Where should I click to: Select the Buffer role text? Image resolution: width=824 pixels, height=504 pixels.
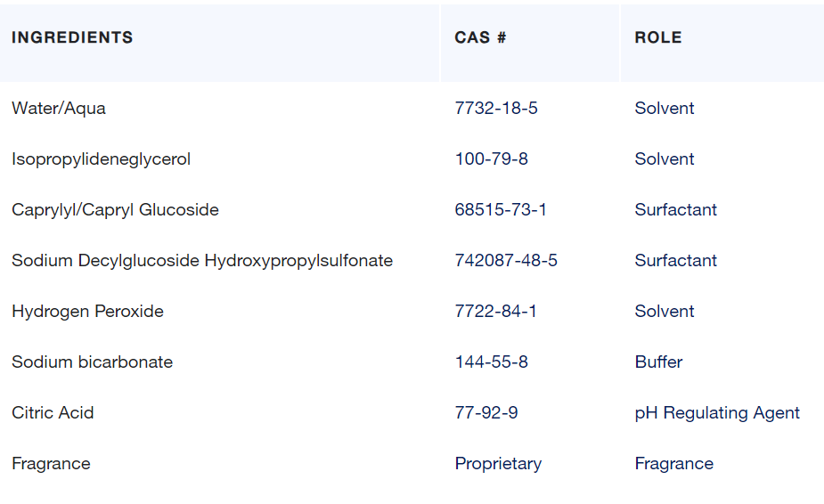pos(658,362)
